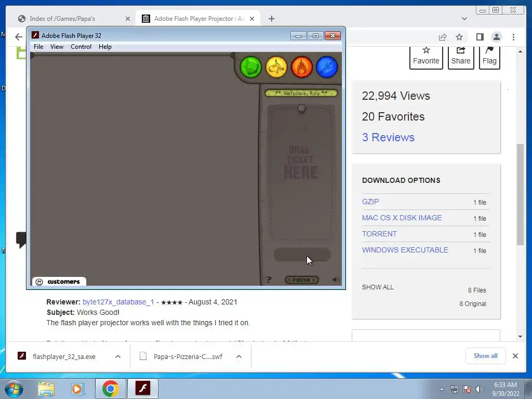The width and height of the screenshot is (532, 399).
Task: Expand options for flashplayer_32_sa.exe download
Action: [x=118, y=356]
